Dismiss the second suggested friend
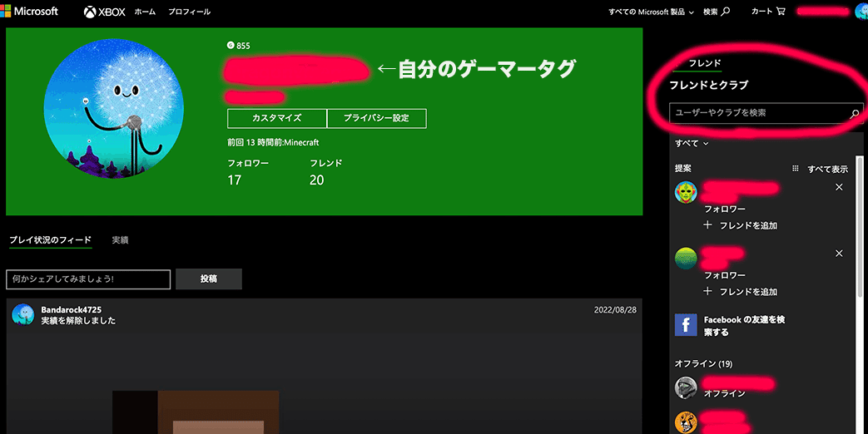 [839, 254]
